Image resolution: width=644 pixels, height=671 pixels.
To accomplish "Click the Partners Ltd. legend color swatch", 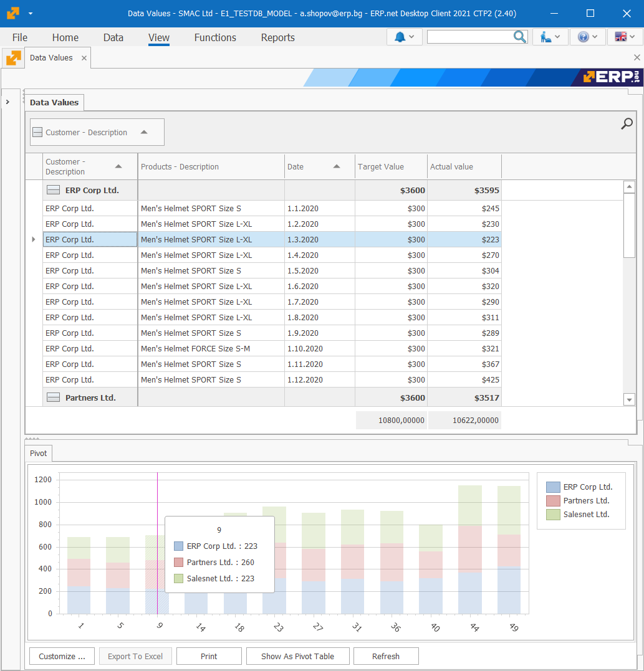I will (553, 501).
